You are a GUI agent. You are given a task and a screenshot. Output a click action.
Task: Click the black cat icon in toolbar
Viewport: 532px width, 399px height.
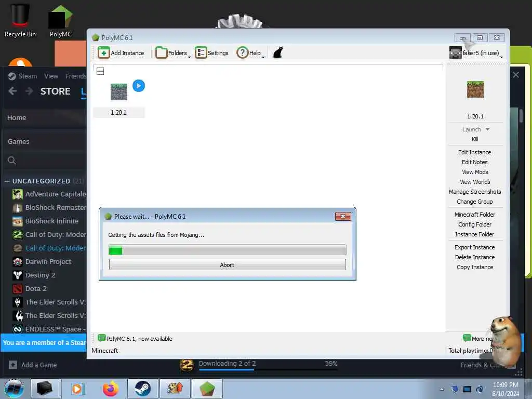(278, 53)
